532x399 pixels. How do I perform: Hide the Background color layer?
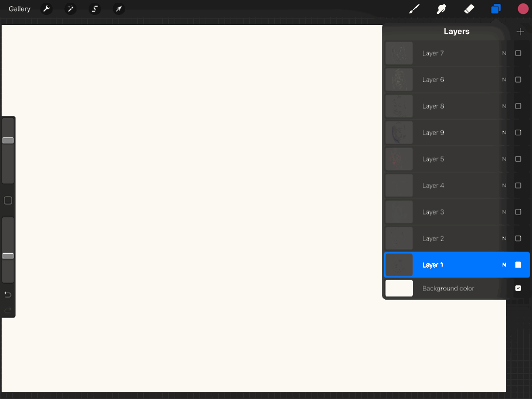point(518,288)
